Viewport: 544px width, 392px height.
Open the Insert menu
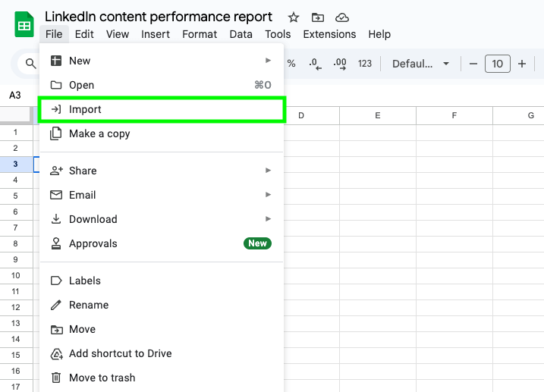[x=156, y=34]
